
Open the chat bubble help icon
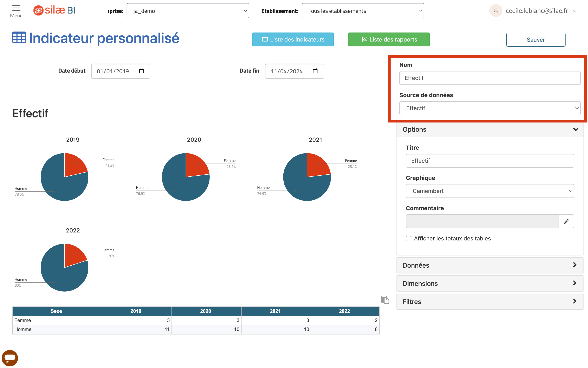point(10,358)
